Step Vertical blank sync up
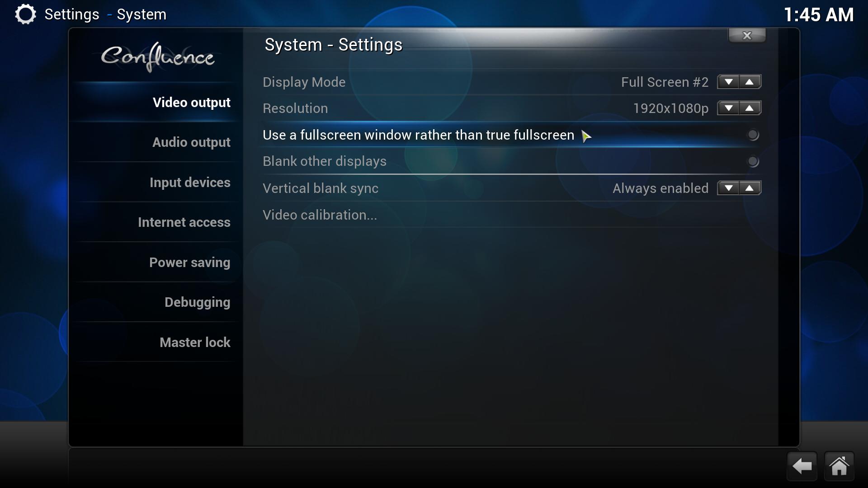868x488 pixels. click(750, 188)
